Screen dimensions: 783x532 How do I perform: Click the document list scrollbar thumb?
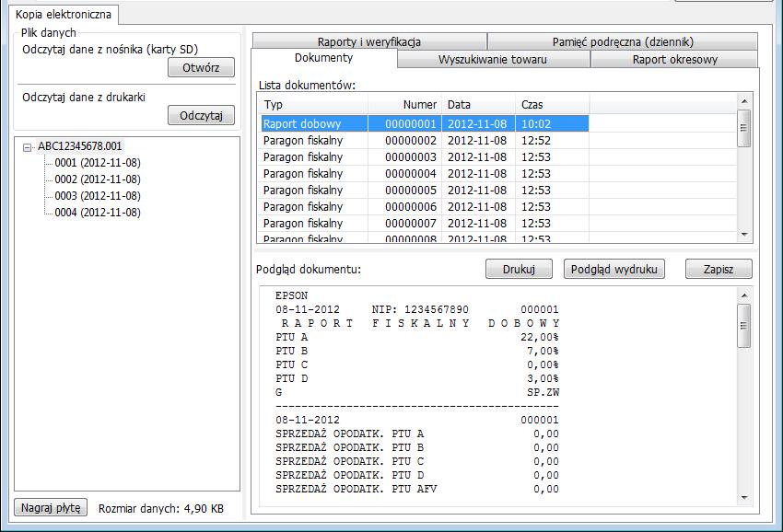tap(744, 128)
